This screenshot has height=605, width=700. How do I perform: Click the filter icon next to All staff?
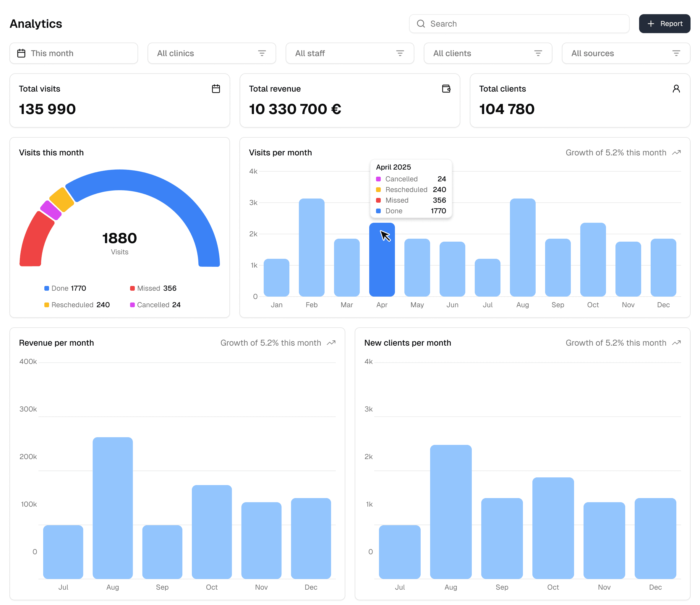pos(400,53)
